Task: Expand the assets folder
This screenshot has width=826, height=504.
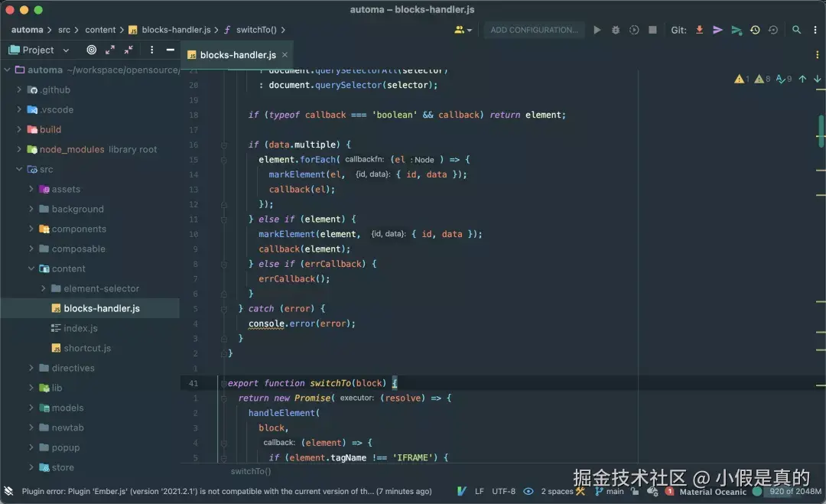Action: click(x=31, y=189)
